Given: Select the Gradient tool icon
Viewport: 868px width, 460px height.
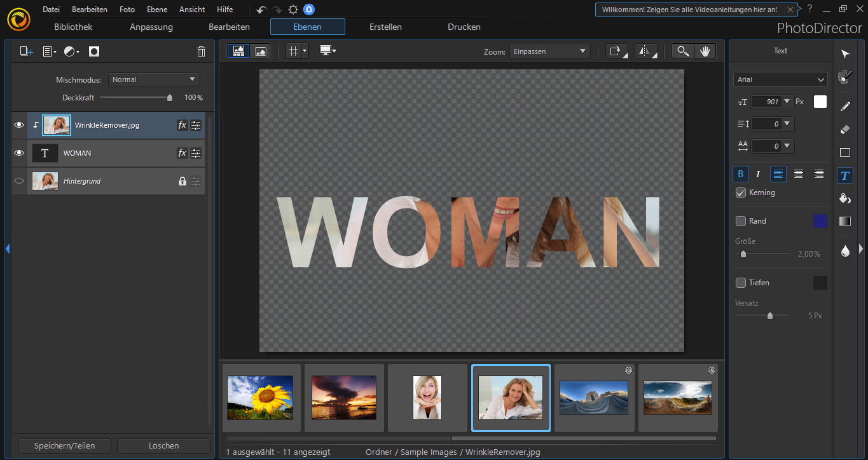Looking at the screenshot, I should coord(845,221).
